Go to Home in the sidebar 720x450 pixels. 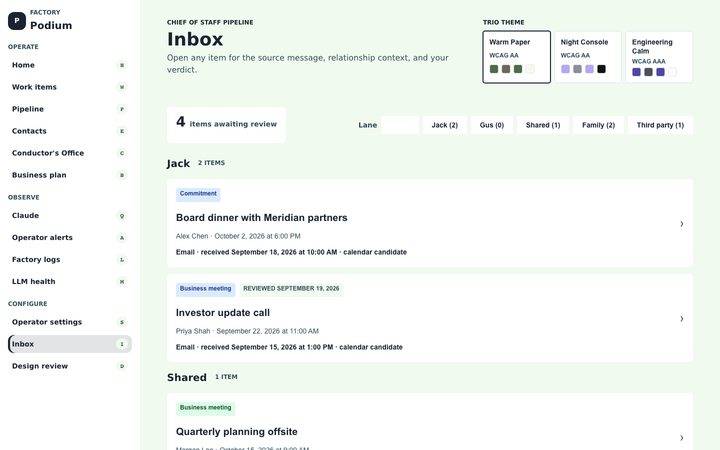point(69,65)
